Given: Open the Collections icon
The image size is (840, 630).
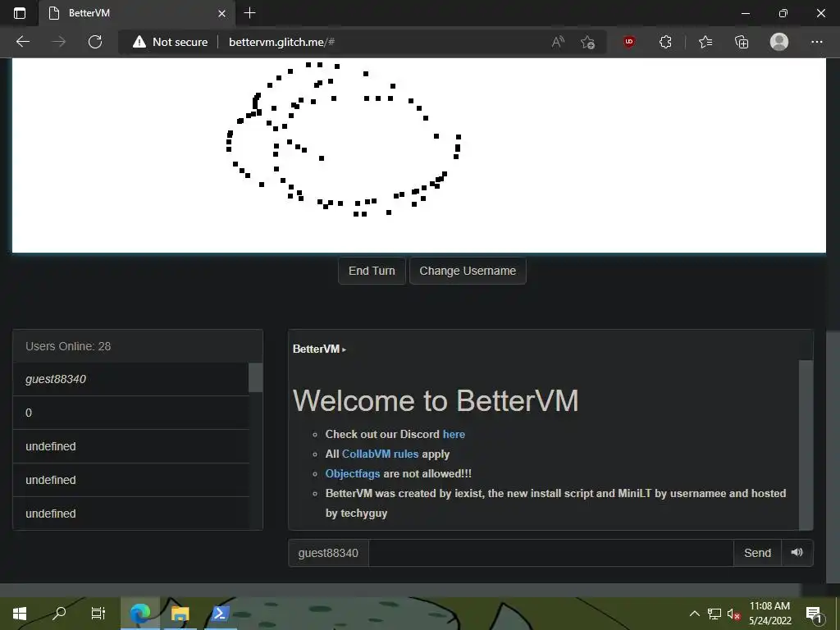Looking at the screenshot, I should (x=742, y=42).
